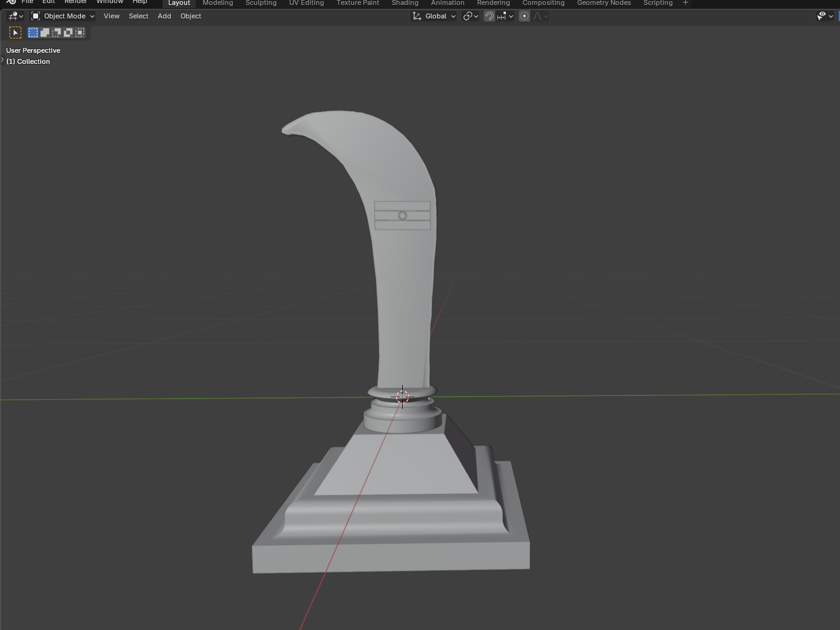This screenshot has width=840, height=630.
Task: Click the "(1) Collection" viewport label
Action: 28,61
